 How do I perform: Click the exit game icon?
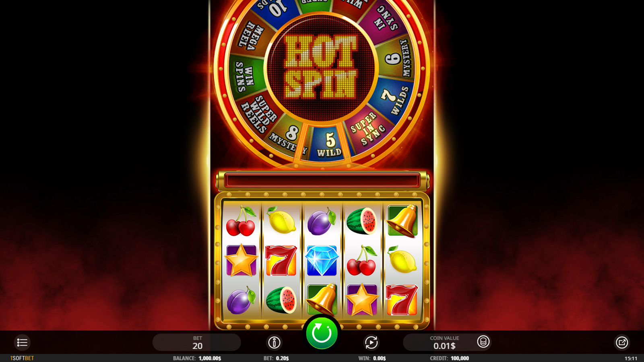pyautogui.click(x=622, y=343)
